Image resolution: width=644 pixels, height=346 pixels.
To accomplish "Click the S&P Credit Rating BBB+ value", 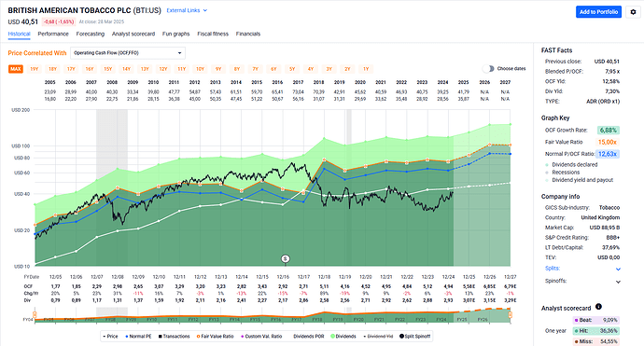I will [x=613, y=237].
